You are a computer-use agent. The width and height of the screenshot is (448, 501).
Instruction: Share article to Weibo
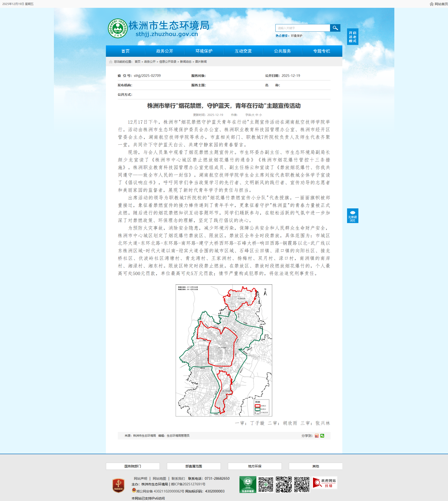click(x=317, y=436)
